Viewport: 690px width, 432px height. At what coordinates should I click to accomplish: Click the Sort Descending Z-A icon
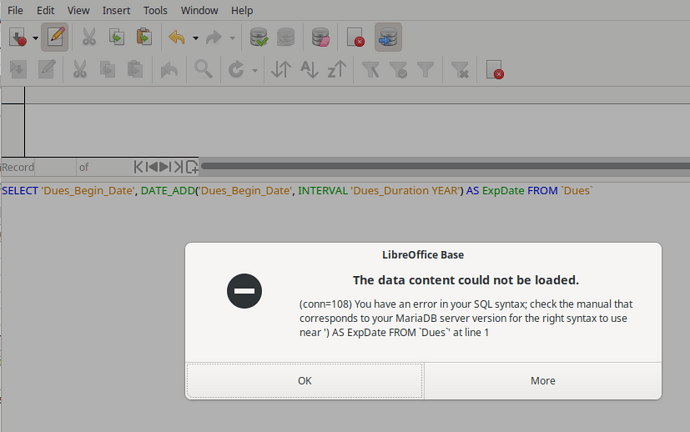point(337,69)
